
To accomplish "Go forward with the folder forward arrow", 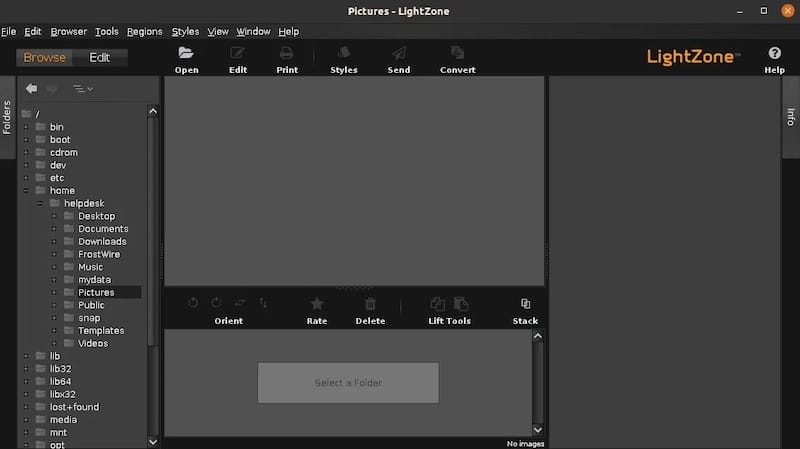I will [52, 89].
